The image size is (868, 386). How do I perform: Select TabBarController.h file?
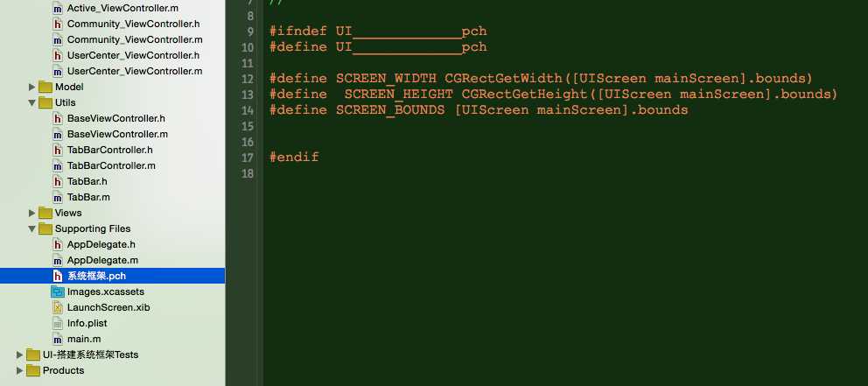pos(109,150)
